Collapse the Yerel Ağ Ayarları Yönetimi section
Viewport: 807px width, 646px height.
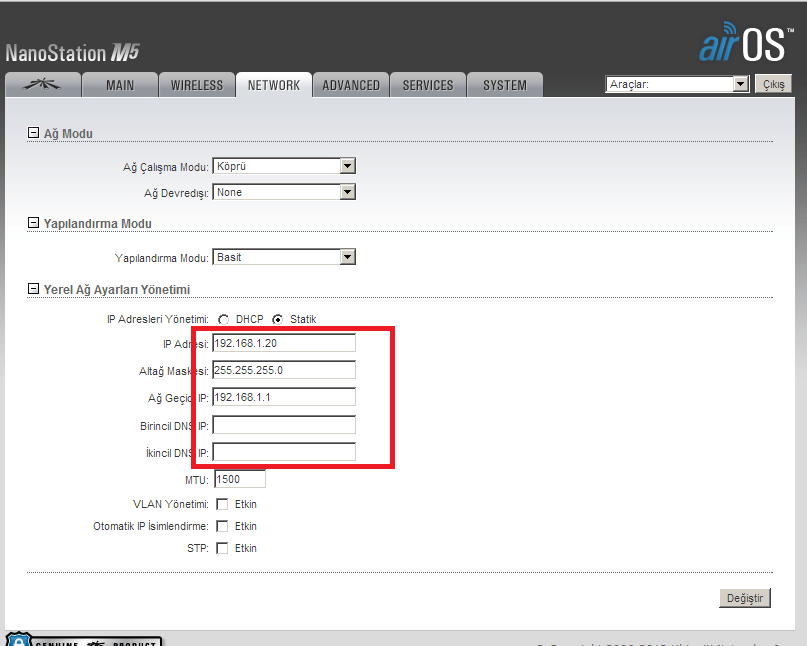pyautogui.click(x=33, y=289)
